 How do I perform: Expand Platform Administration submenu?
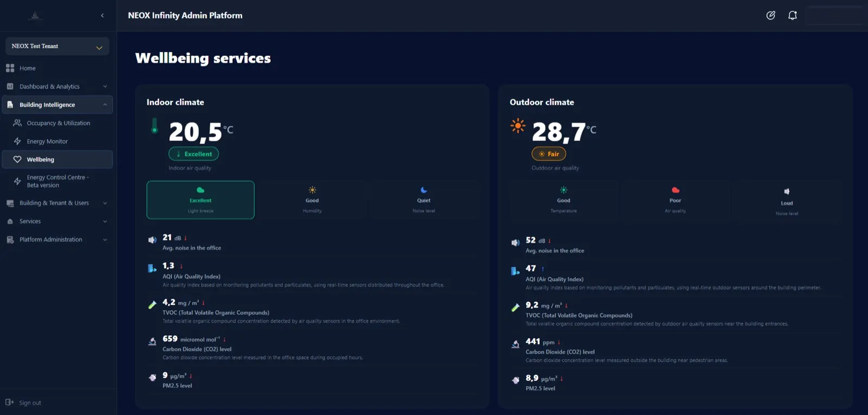pyautogui.click(x=105, y=239)
